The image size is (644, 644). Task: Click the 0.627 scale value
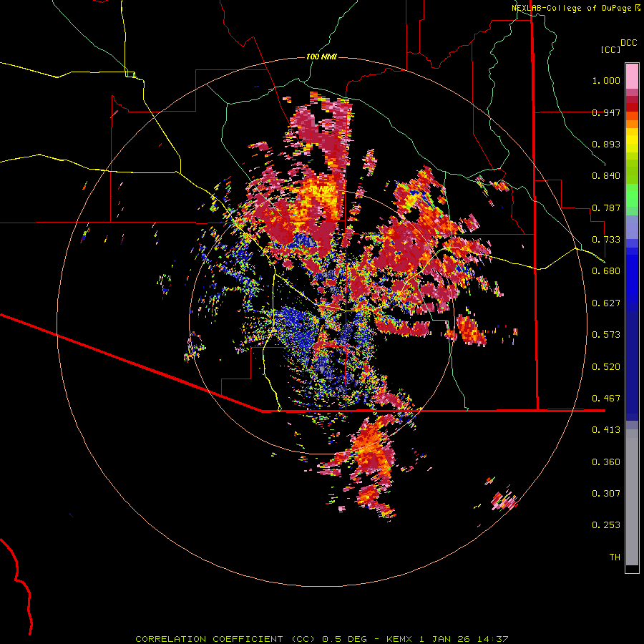[x=606, y=303]
